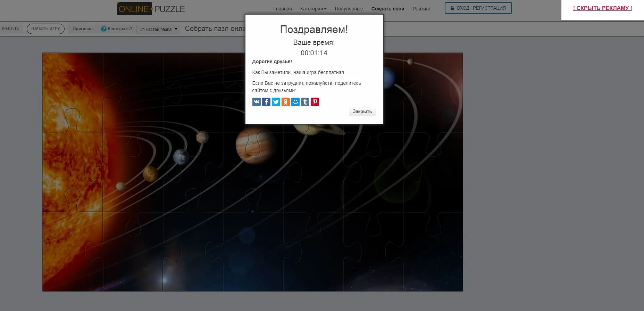Click the Поздравляем! heading
Viewport: 644px width, 311px height.
[314, 30]
